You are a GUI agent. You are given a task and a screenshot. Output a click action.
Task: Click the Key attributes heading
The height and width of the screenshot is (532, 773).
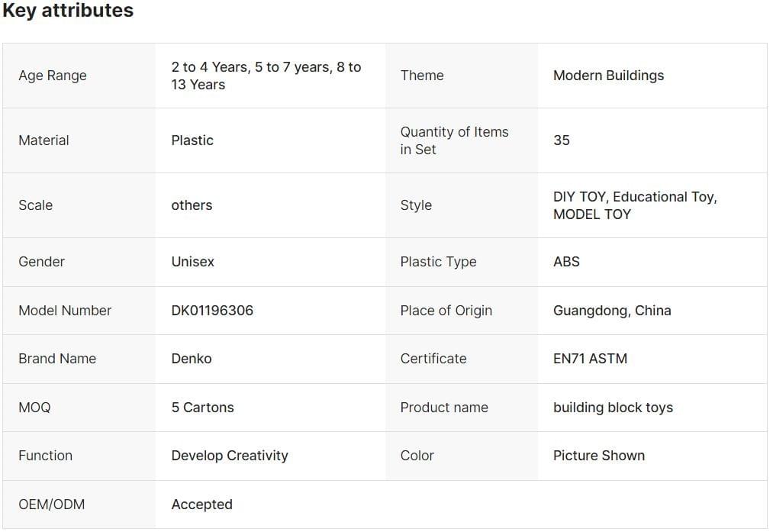[68, 11]
